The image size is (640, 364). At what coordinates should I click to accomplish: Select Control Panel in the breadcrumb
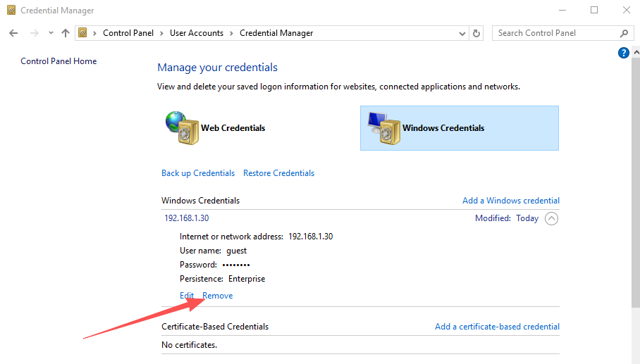click(128, 33)
